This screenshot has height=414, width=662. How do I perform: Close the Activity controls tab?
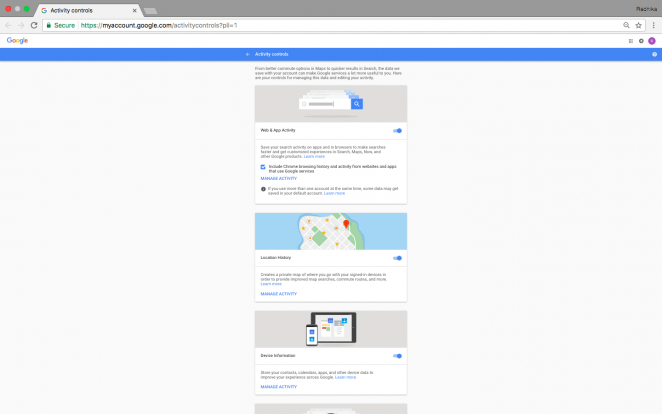tap(134, 11)
